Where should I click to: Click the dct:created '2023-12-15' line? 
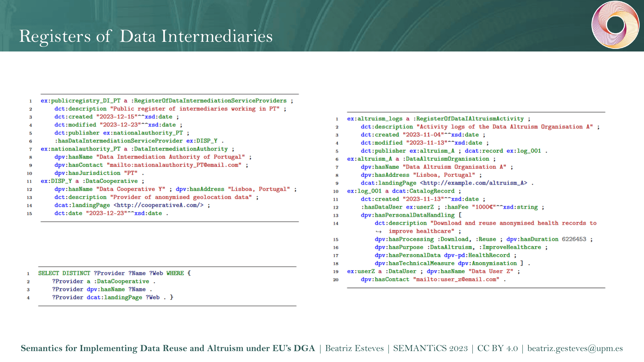[117, 117]
